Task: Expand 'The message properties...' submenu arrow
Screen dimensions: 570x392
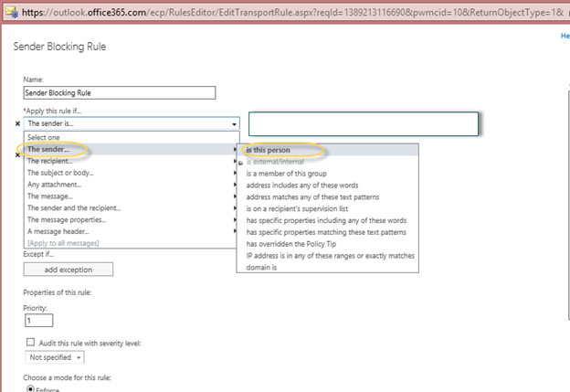Action: [x=235, y=219]
